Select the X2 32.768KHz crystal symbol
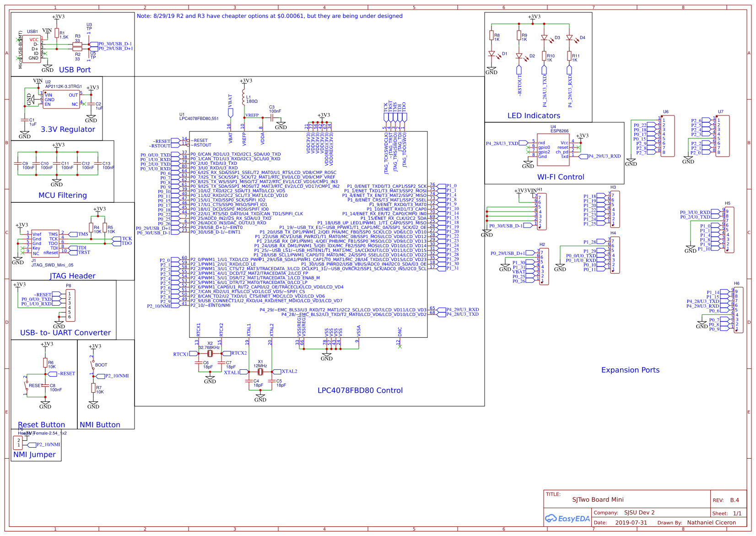The height and width of the screenshot is (536, 756). pos(210,353)
